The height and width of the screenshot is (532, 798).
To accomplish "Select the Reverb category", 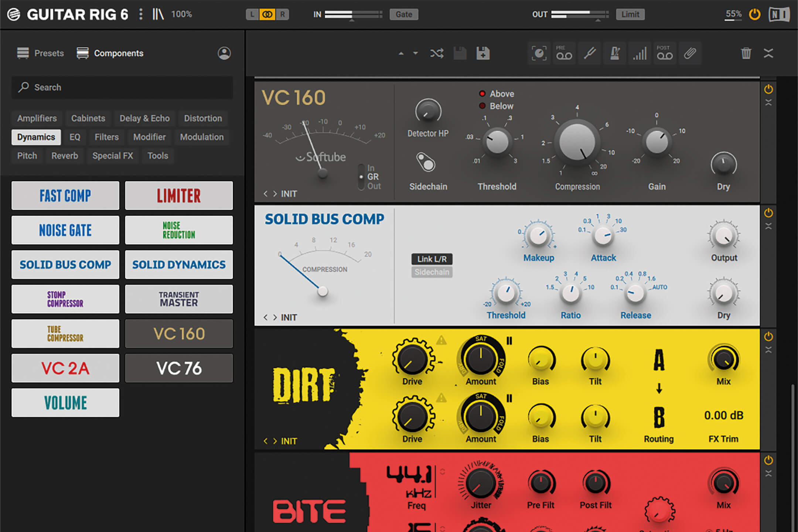I will tap(65, 156).
